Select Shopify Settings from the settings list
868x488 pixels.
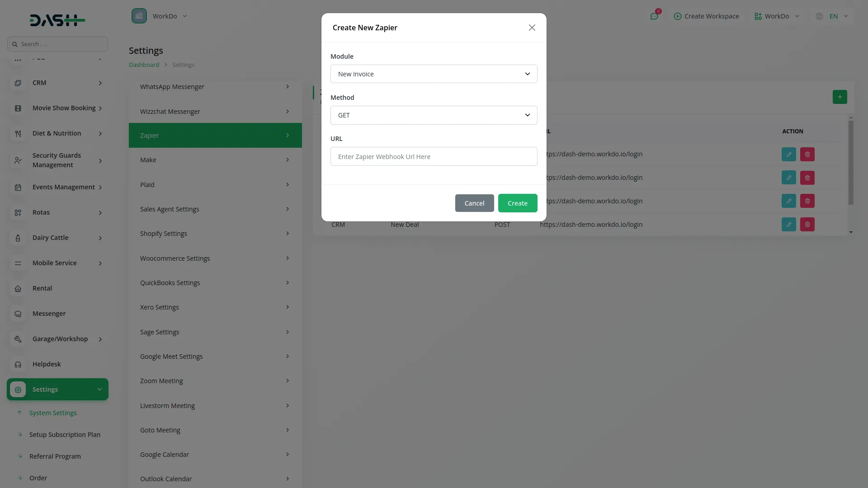tap(215, 233)
